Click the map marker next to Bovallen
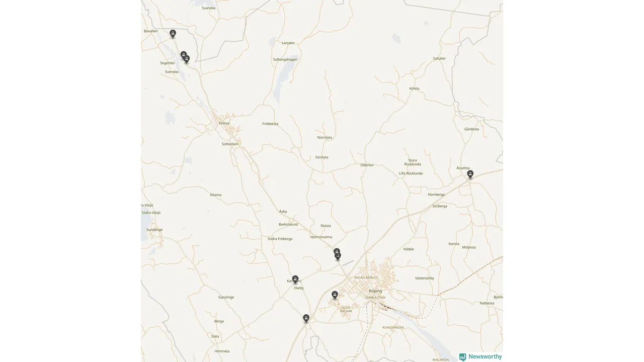This screenshot has width=644, height=362. [x=173, y=34]
